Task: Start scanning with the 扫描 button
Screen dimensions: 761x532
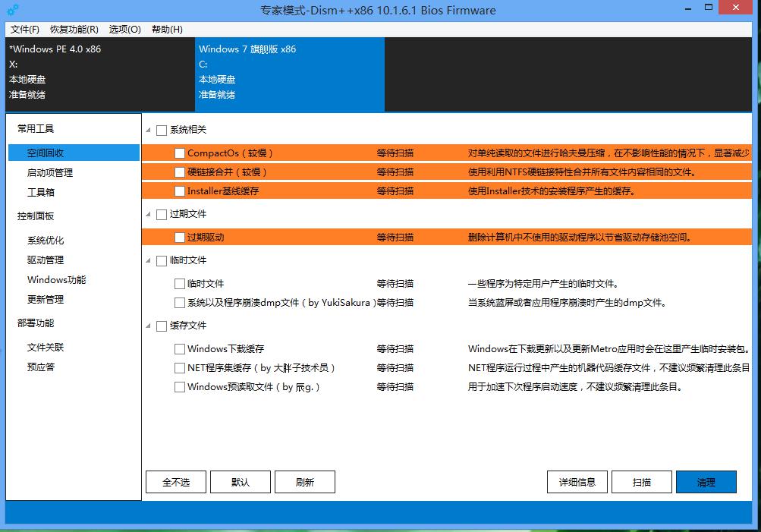Action: coord(641,481)
